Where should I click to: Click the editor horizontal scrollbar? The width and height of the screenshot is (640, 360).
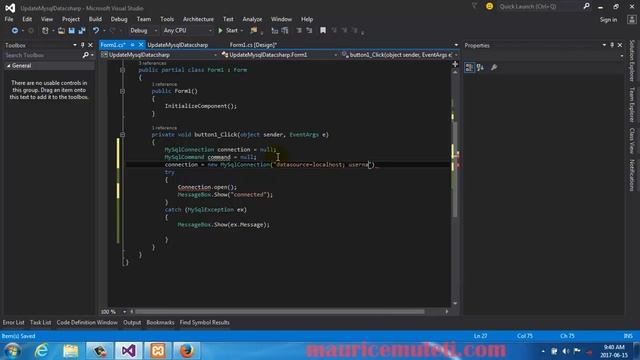point(280,312)
